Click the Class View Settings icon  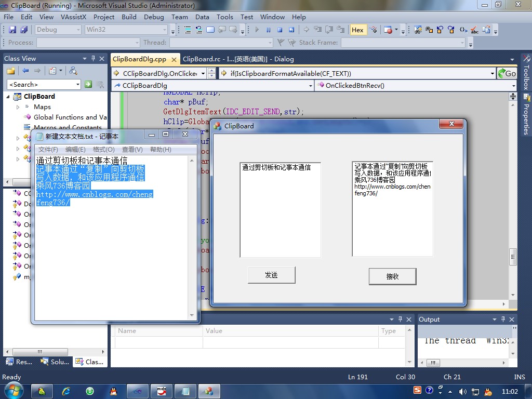click(52, 71)
